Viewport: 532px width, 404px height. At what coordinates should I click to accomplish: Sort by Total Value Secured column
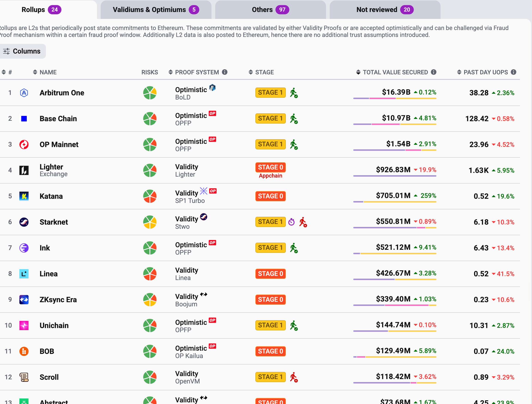[392, 72]
